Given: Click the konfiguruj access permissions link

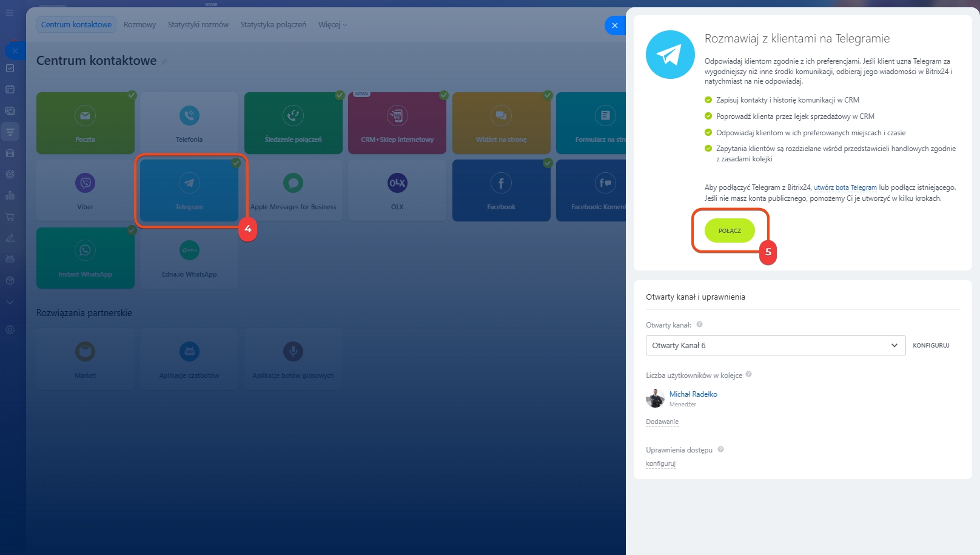Looking at the screenshot, I should point(660,464).
